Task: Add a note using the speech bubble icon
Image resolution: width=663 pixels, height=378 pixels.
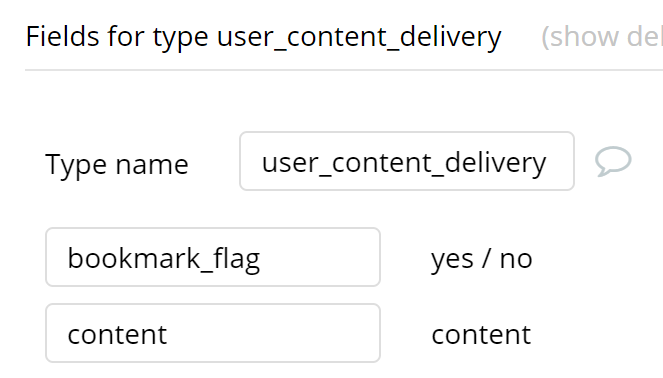Action: point(613,161)
